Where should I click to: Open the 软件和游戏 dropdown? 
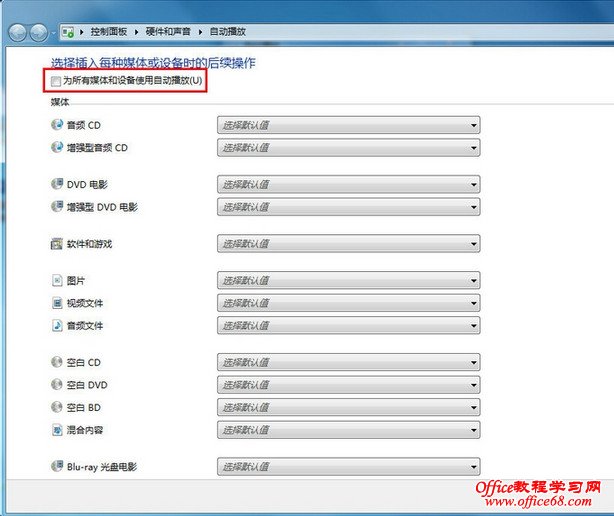pos(349,244)
